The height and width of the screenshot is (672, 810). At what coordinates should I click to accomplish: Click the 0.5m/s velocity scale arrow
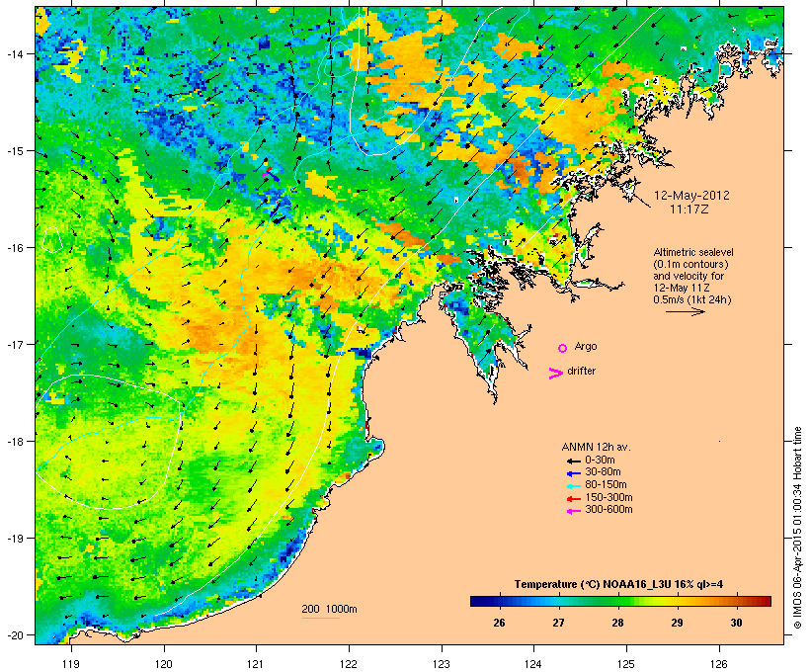[x=686, y=311]
